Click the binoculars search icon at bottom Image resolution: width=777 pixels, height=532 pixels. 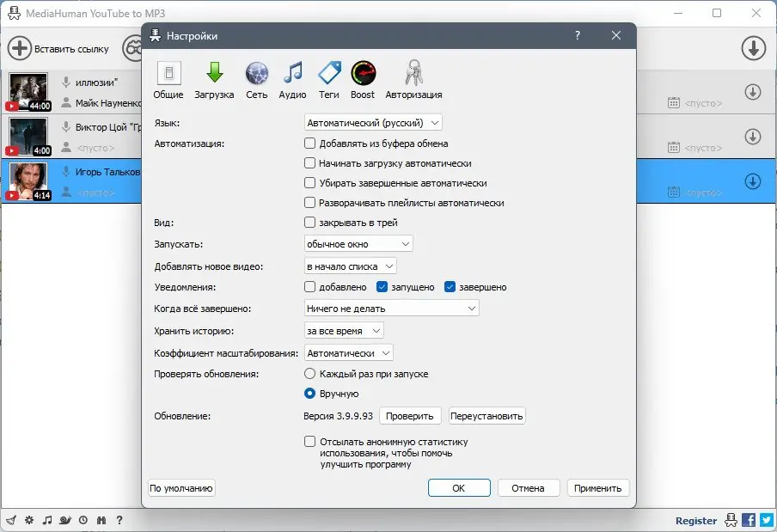[101, 520]
